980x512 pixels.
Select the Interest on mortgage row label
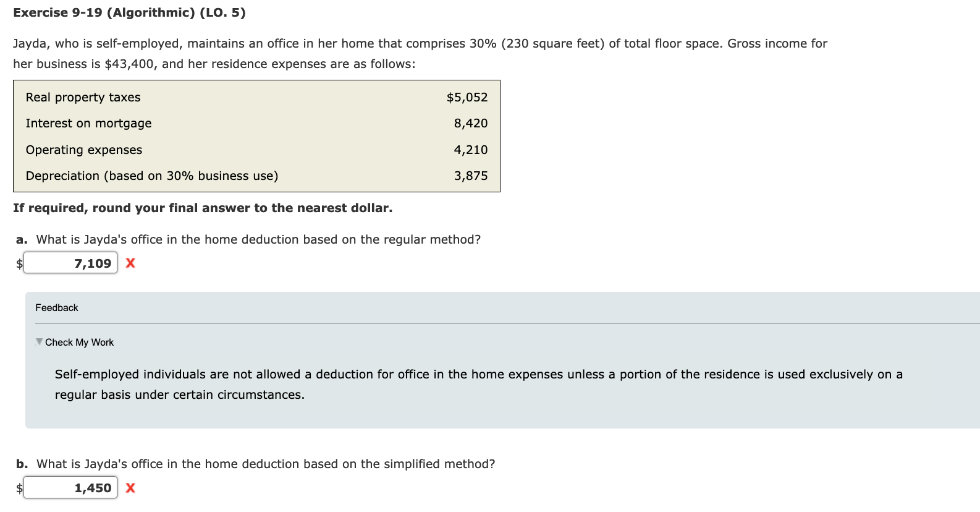pos(89,124)
